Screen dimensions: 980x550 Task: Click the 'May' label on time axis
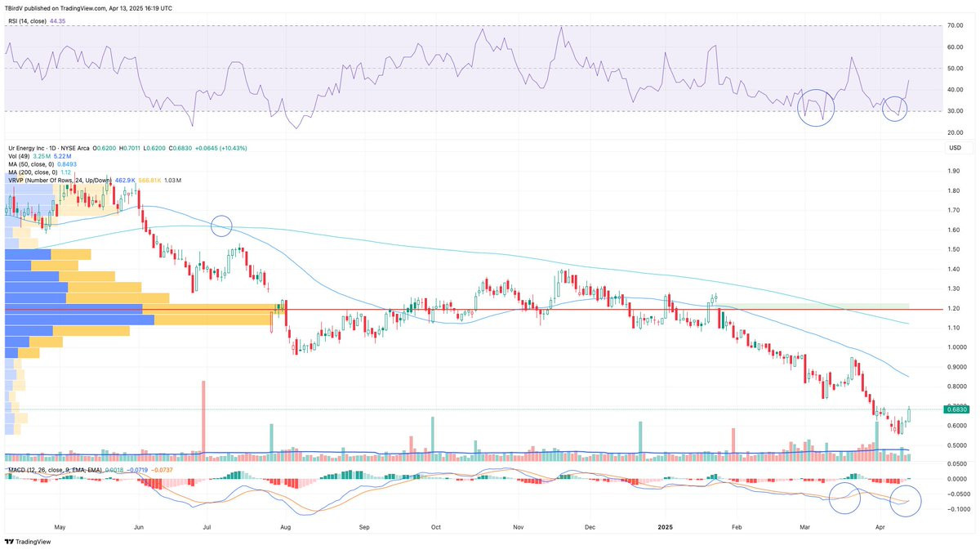pyautogui.click(x=59, y=527)
